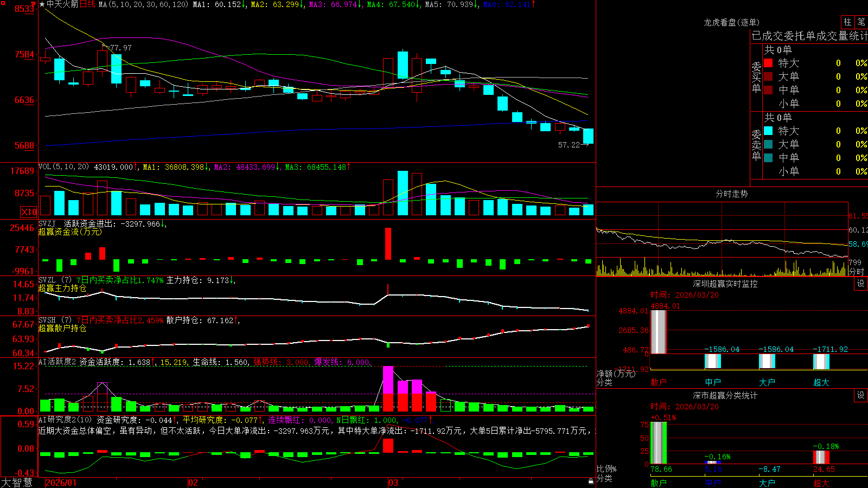The height and width of the screenshot is (488, 868).
Task: Click the teal 中单 sell-order swatch
Action: point(768,158)
